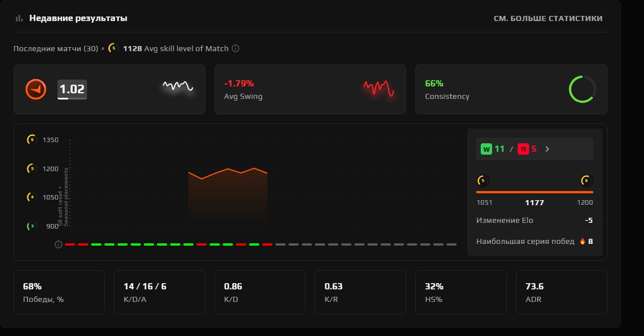
Task: Click the white rating trend sparkline
Action: tap(178, 86)
